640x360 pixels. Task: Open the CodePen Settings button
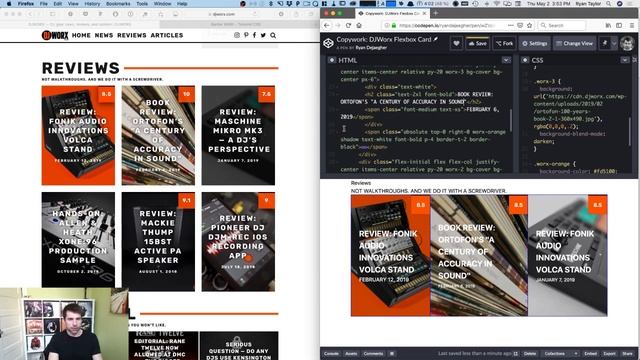click(x=535, y=43)
